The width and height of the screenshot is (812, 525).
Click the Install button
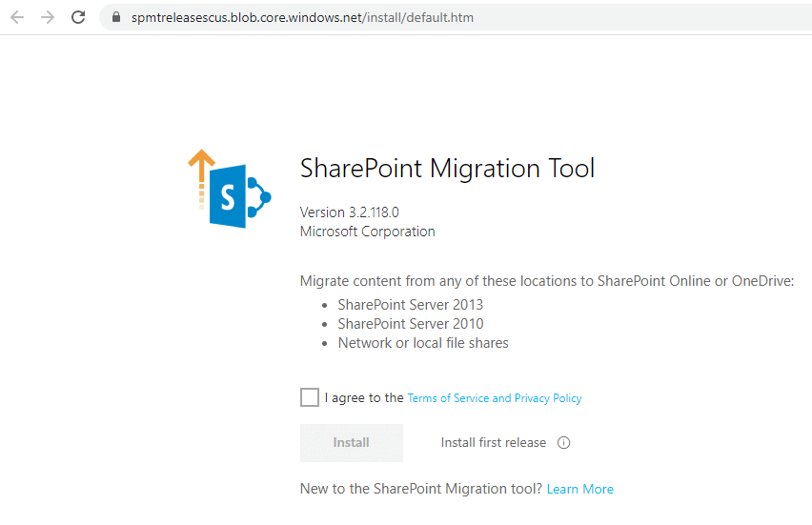pyautogui.click(x=352, y=443)
